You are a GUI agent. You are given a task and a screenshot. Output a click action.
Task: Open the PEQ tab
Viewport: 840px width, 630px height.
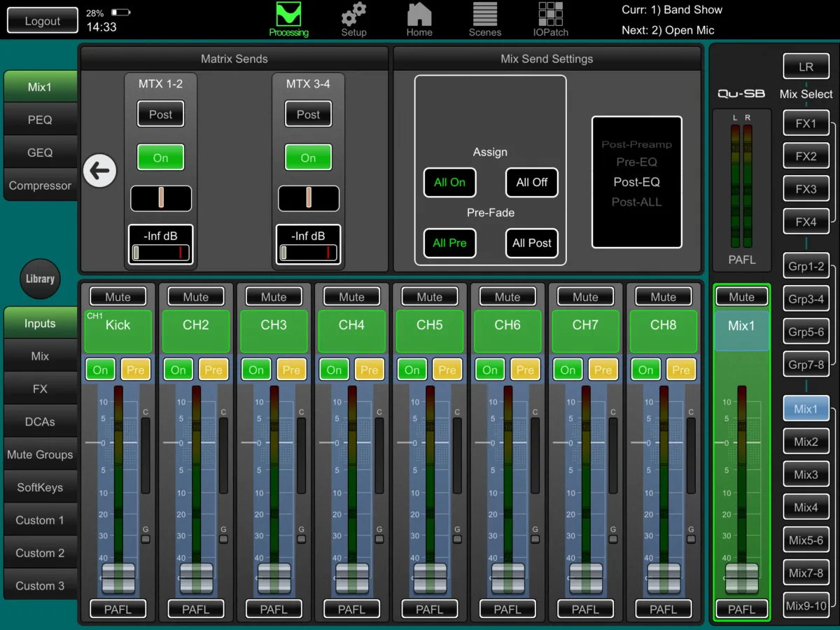(40, 120)
